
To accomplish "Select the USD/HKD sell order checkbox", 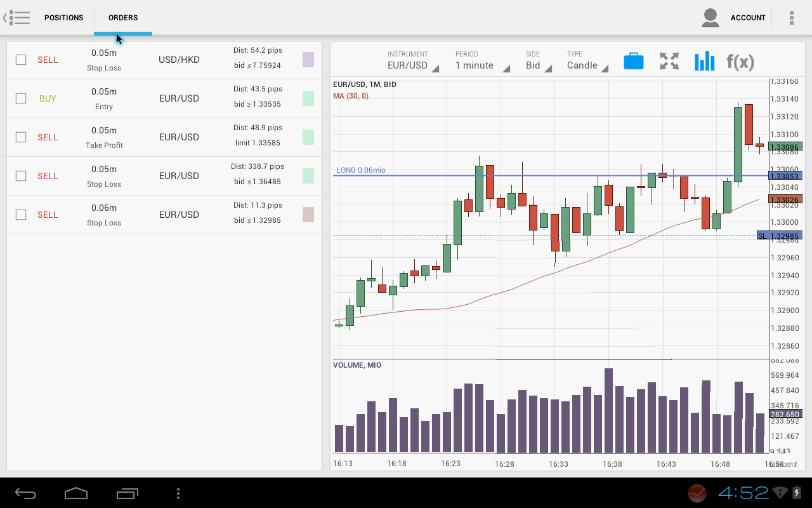I will (x=21, y=60).
